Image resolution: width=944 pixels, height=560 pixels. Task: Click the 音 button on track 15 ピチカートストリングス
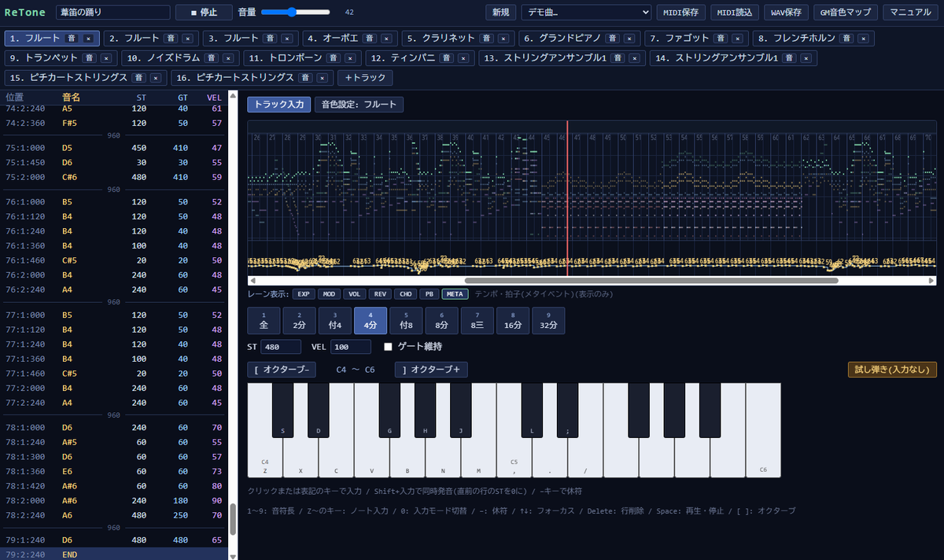[x=139, y=77]
